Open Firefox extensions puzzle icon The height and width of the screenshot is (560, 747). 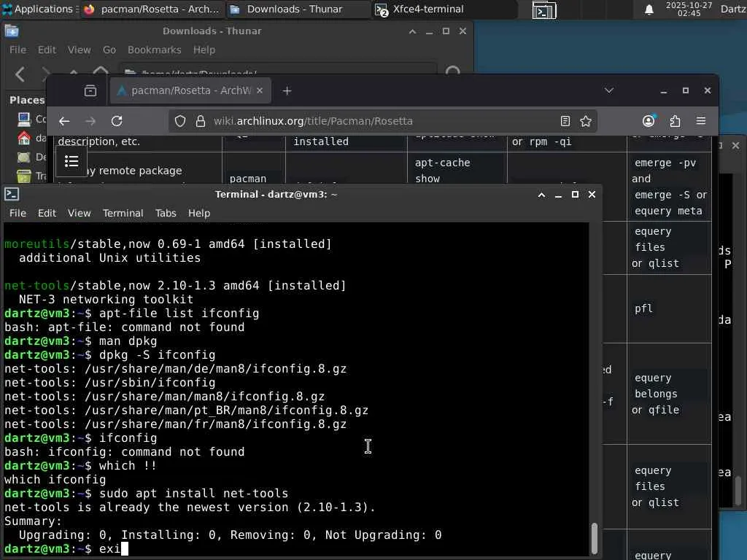pyautogui.click(x=675, y=121)
